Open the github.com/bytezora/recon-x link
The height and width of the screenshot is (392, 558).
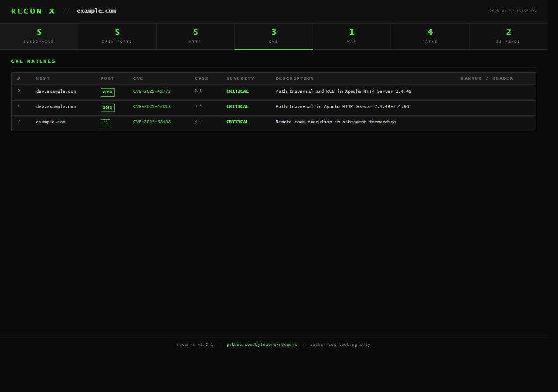[x=262, y=345]
